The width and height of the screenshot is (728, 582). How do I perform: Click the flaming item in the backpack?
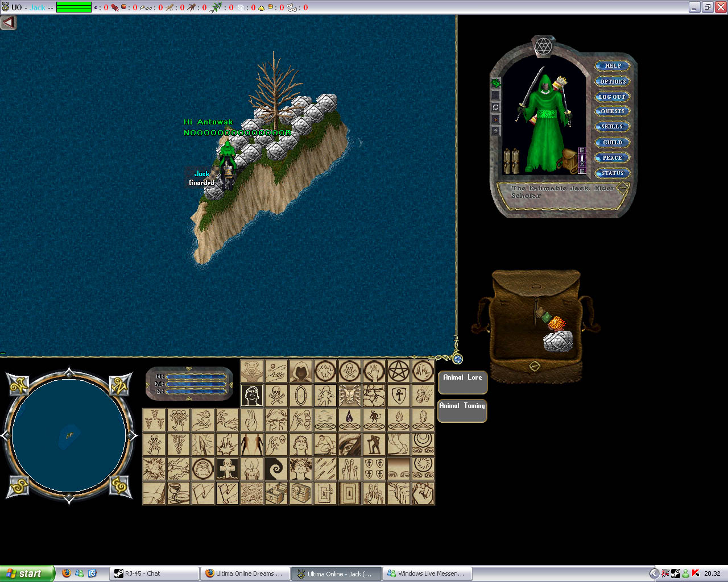pos(556,324)
